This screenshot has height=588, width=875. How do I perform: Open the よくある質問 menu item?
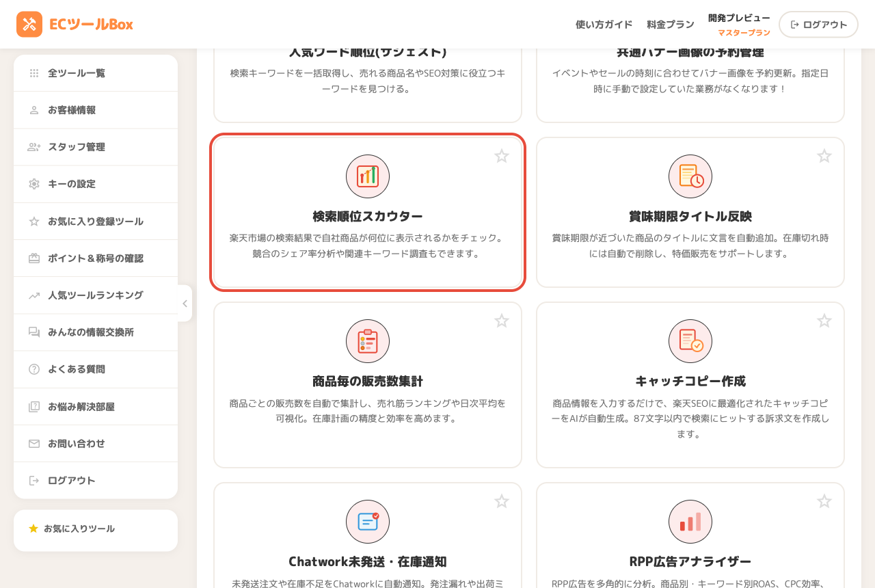pyautogui.click(x=96, y=369)
